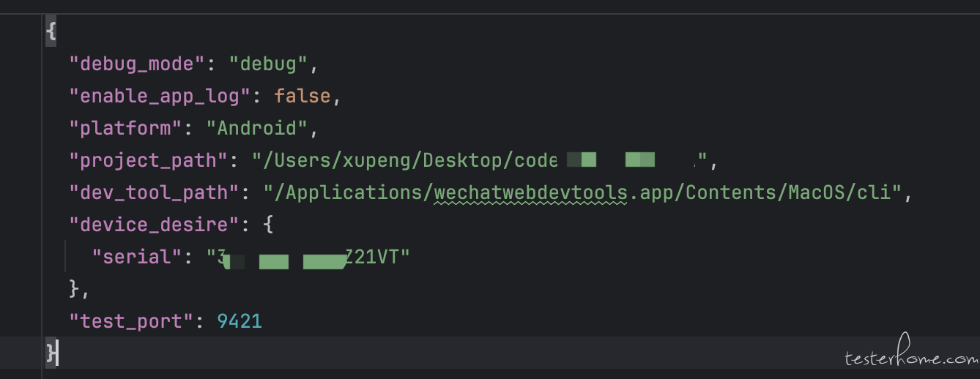Image resolution: width=980 pixels, height=379 pixels.
Task: Click the Contents/MacOS/cli path ending
Action: pos(769,192)
